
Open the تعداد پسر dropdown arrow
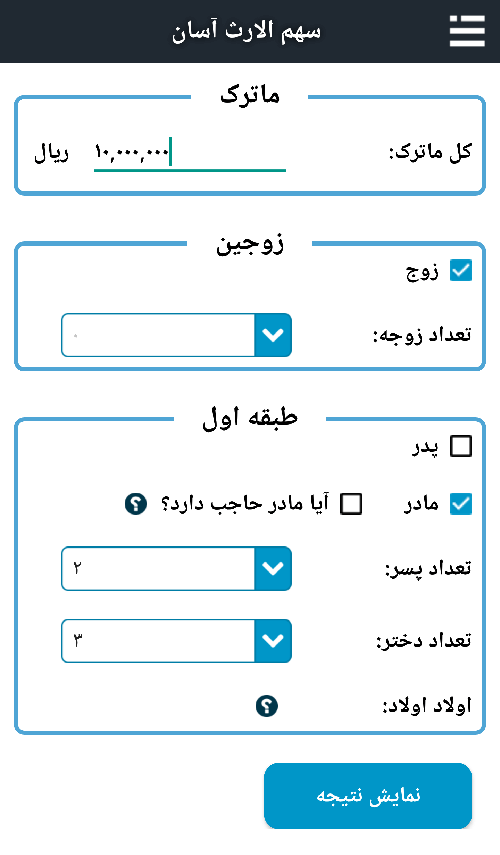click(273, 568)
